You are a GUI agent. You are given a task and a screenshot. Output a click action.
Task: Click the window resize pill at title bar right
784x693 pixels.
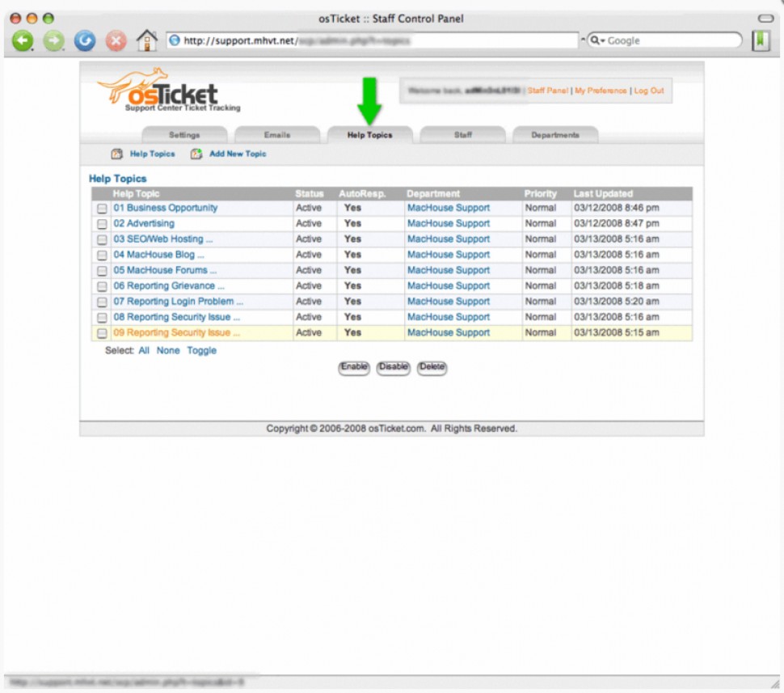coord(765,19)
